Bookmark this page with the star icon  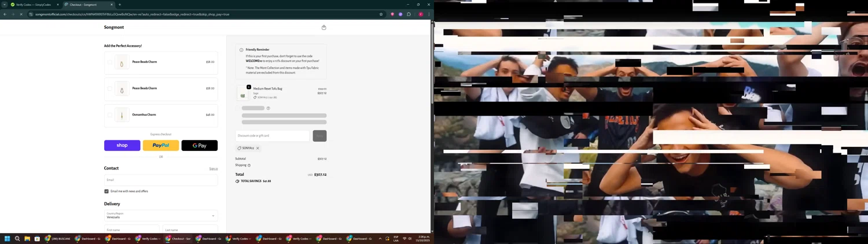[381, 14]
